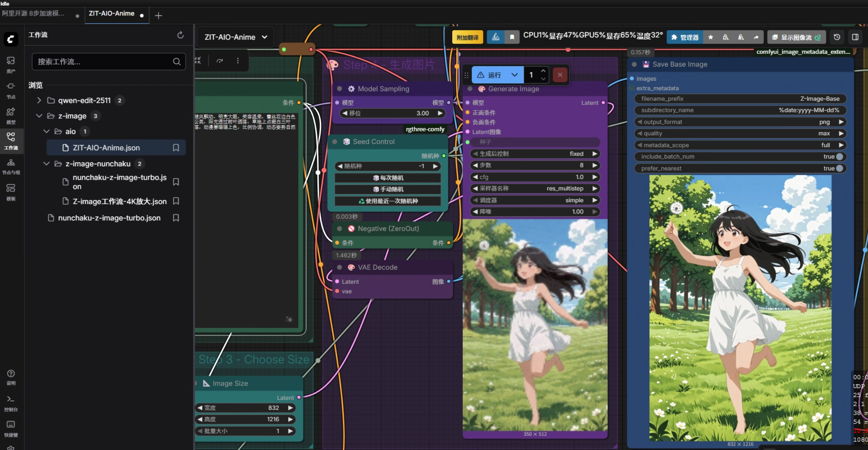Image resolution: width=868 pixels, height=450 pixels.
Task: Toggle the Generate Image node collapse dot
Action: (x=470, y=89)
